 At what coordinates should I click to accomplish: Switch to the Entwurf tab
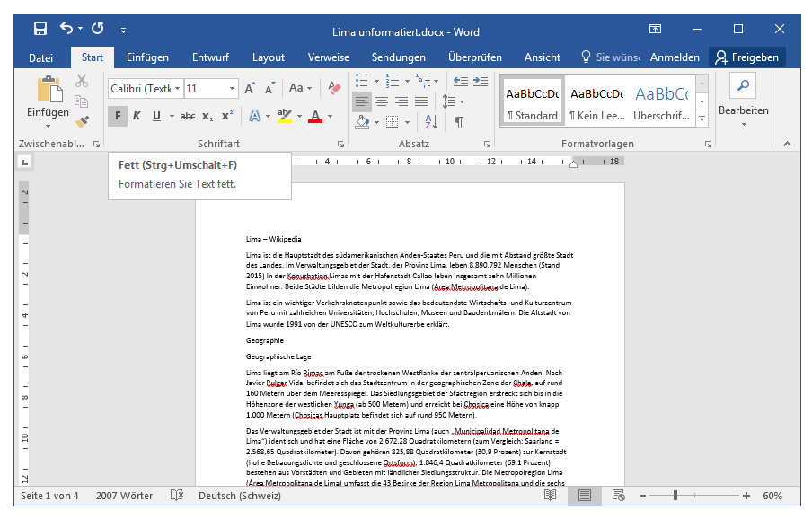point(210,57)
